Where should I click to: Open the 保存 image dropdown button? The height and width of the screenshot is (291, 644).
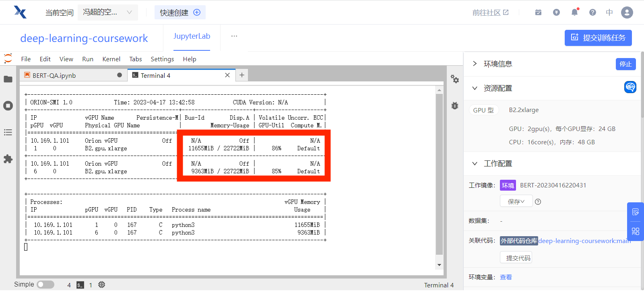click(516, 202)
